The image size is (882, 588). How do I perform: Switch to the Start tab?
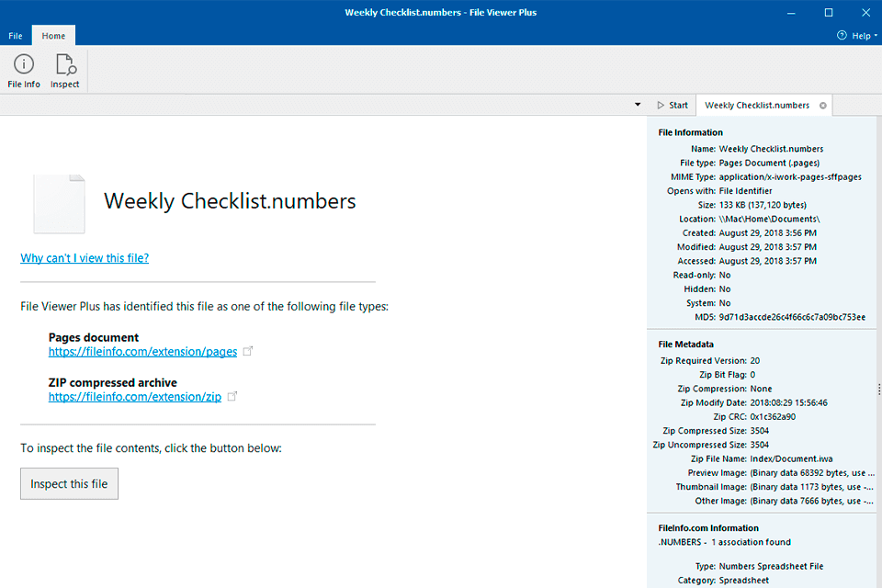pyautogui.click(x=673, y=106)
